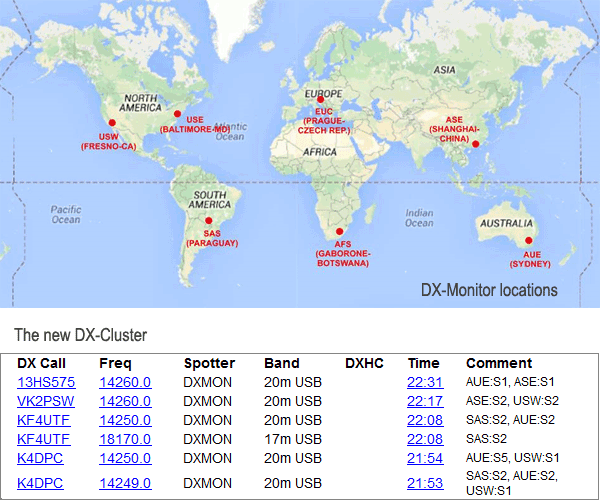Screen dimensions: 600x500
Task: Open the 22:17 time link
Action: coord(424,401)
